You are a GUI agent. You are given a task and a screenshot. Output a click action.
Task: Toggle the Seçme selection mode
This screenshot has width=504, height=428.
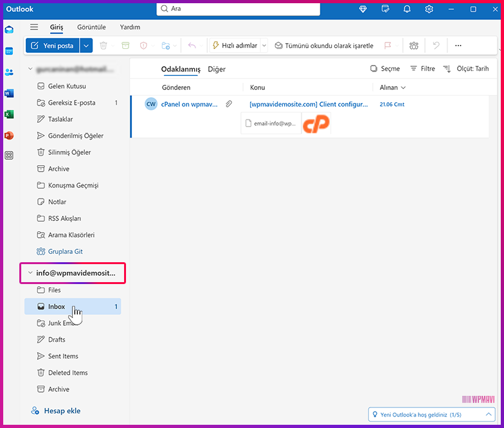(385, 68)
